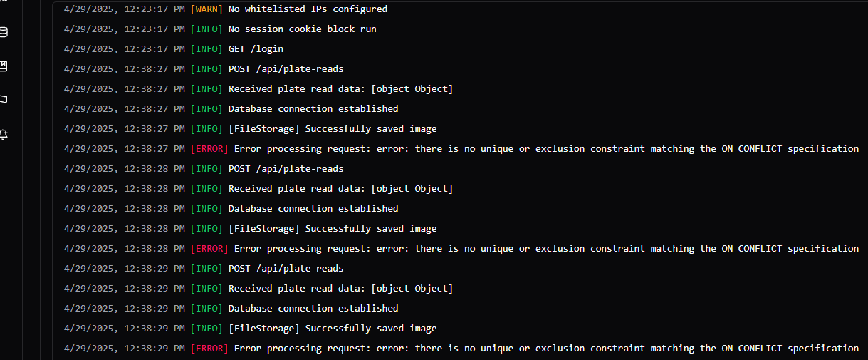Viewport: 868px width, 360px height.
Task: Click "Received plate read data" at 12:38:29
Action: click(x=340, y=289)
